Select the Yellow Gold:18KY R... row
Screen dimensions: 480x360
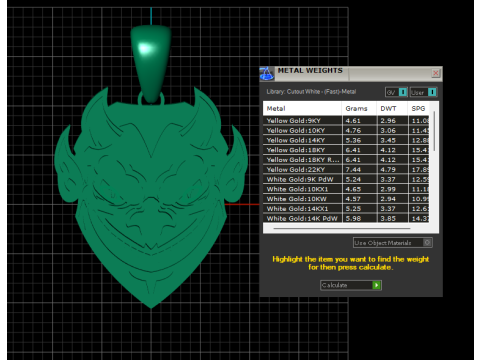[x=346, y=160]
